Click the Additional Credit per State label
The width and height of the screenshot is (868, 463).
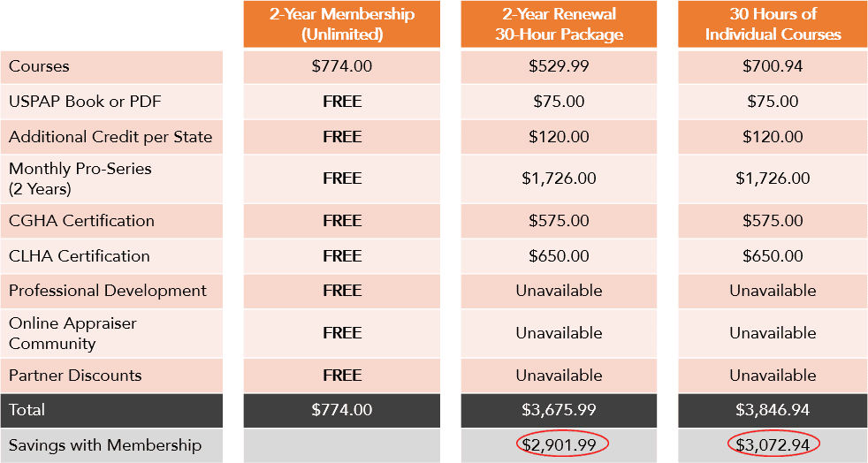coord(110,137)
